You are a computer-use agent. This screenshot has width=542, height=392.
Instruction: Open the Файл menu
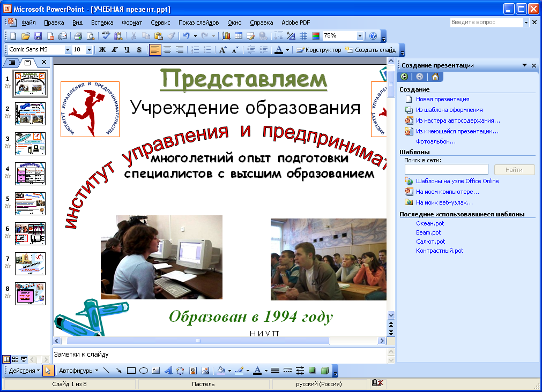click(x=28, y=22)
